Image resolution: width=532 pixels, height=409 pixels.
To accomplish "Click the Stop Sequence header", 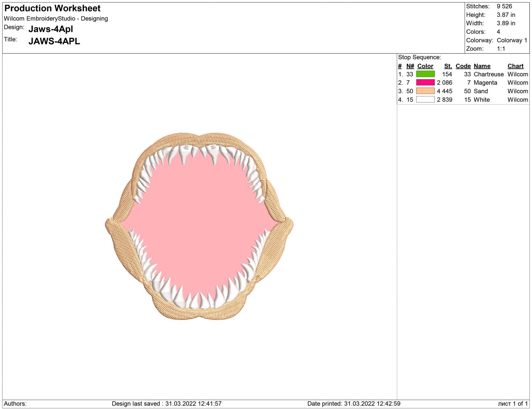I will [x=419, y=57].
